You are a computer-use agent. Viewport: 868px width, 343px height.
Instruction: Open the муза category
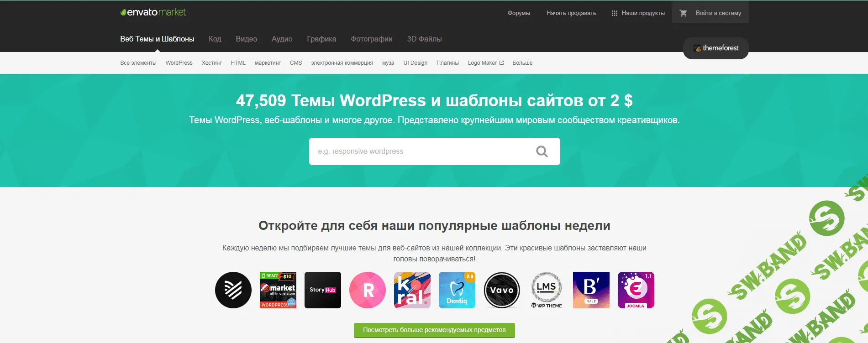[388, 63]
